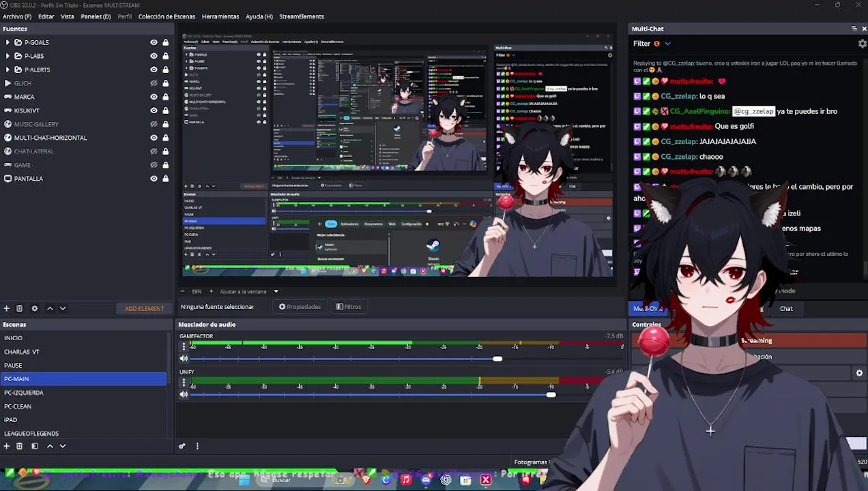Mute the UNIFY audio source
868x491 pixels.
pyautogui.click(x=184, y=394)
